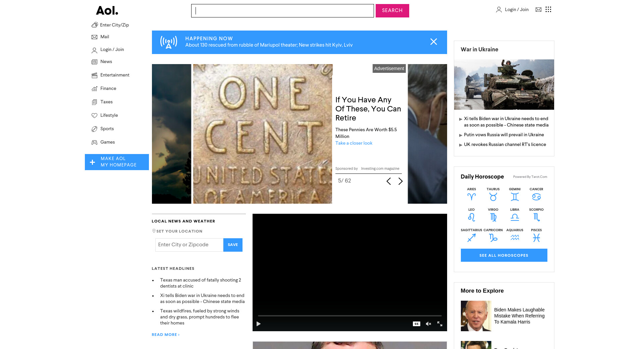This screenshot has height=349, width=644.
Task: Seek on the video progress bar
Action: [350, 316]
